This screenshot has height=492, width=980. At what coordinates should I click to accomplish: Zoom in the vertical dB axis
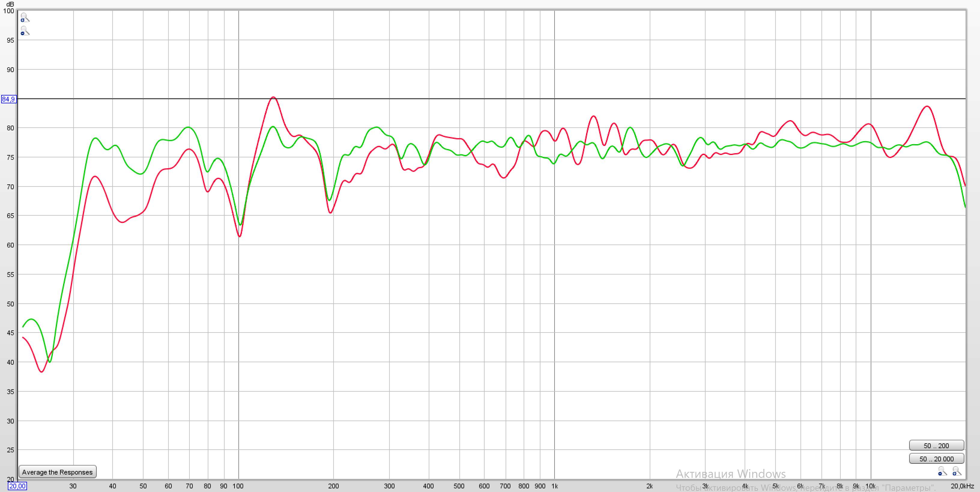25,17
